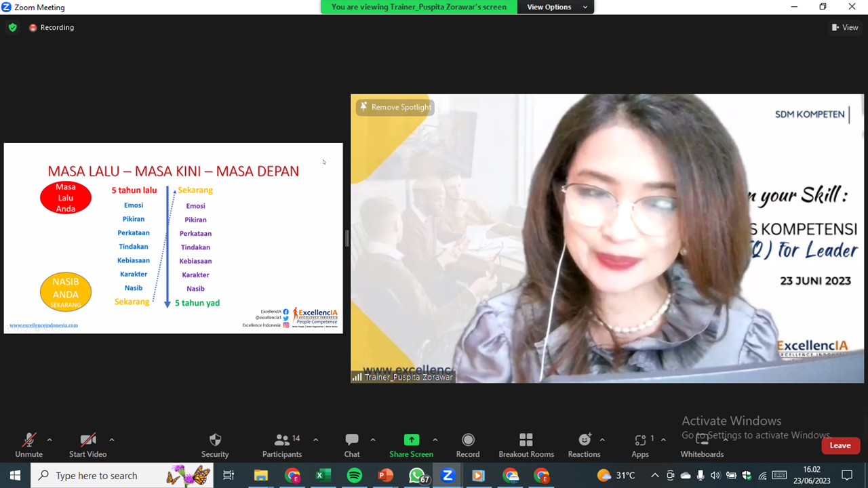Open Spotify from the taskbar
Image resolution: width=868 pixels, height=488 pixels.
(x=355, y=475)
